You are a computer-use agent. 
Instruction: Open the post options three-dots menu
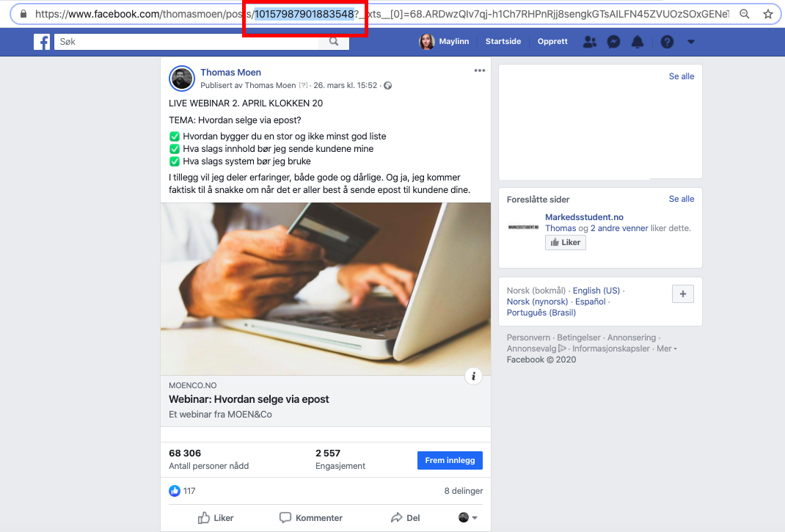point(480,70)
